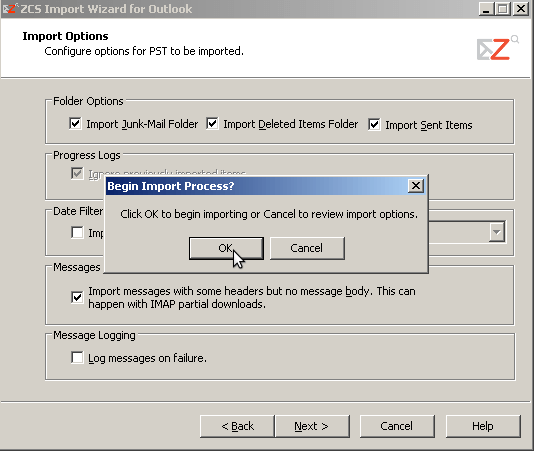Image resolution: width=534 pixels, height=452 pixels.
Task: Close the Begin Import Process dialog
Action: coord(416,186)
